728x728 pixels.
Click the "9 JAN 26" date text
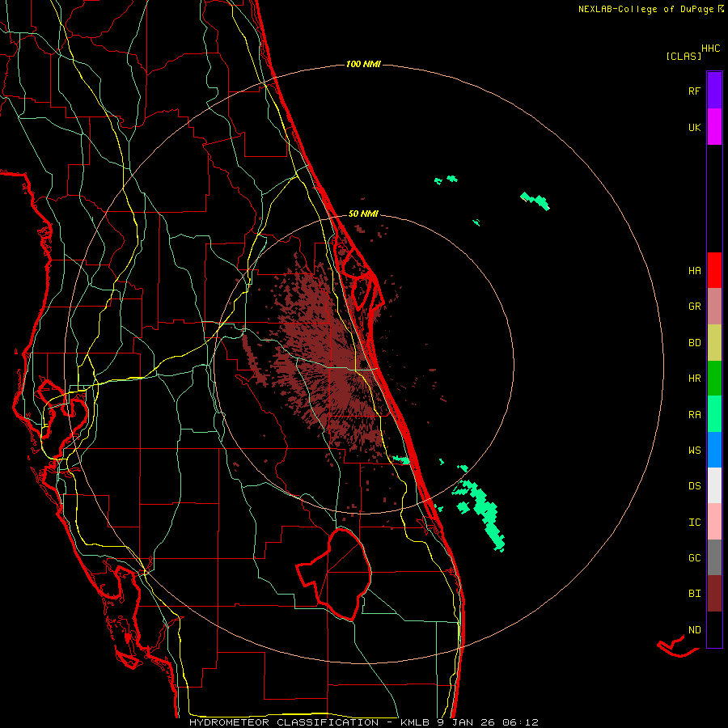click(x=466, y=722)
